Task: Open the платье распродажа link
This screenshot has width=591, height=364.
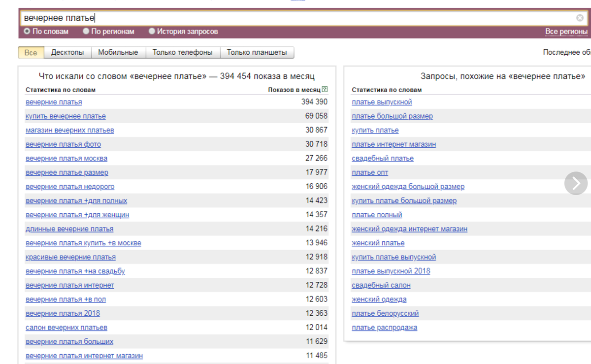Action: coord(385,328)
